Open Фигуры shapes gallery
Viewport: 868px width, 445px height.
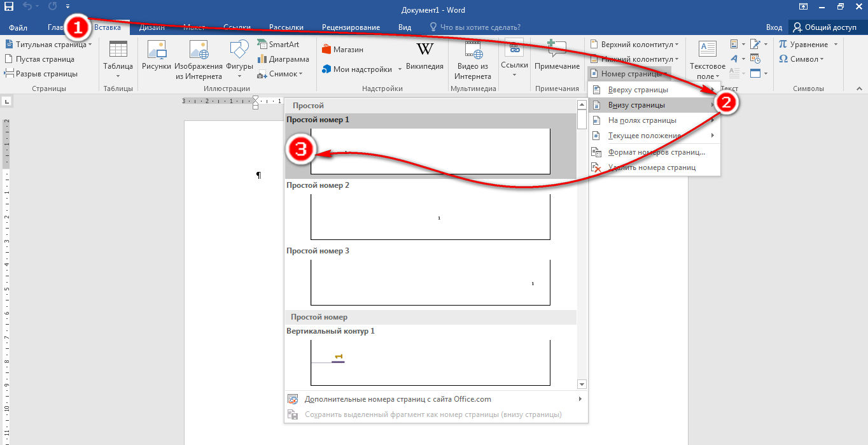point(239,50)
